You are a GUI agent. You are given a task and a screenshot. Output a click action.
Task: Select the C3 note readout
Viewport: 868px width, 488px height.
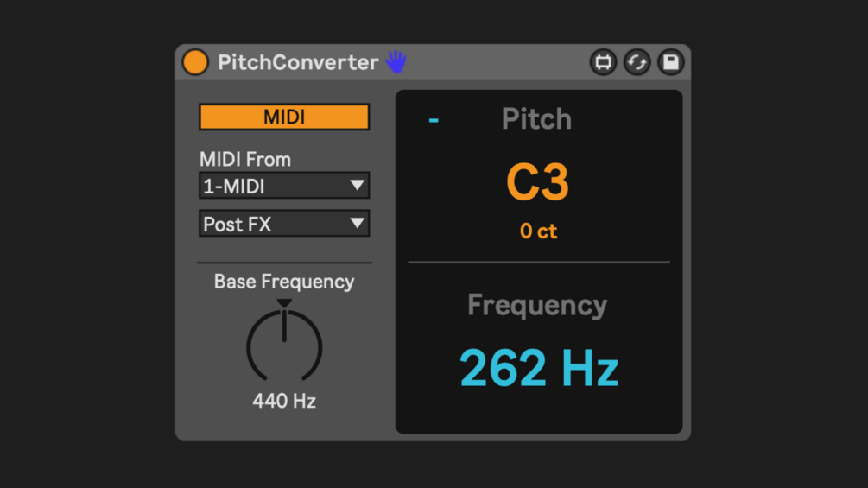(537, 182)
